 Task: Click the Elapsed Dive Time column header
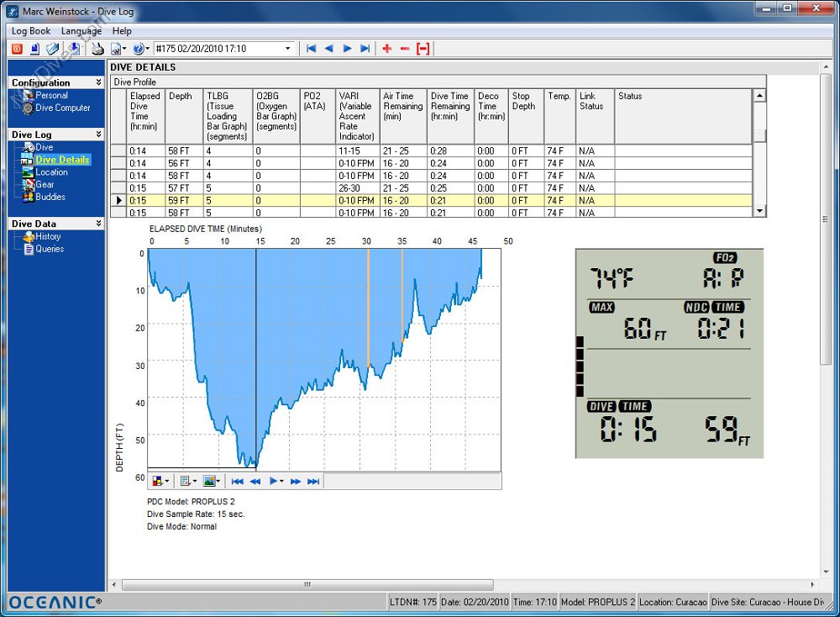pos(145,116)
